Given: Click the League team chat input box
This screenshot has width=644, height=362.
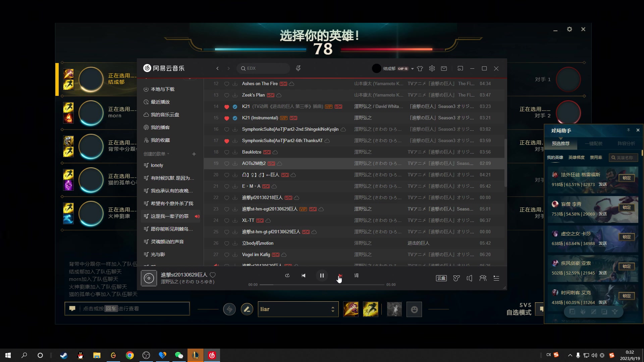Looking at the screenshot, I should pos(127,308).
